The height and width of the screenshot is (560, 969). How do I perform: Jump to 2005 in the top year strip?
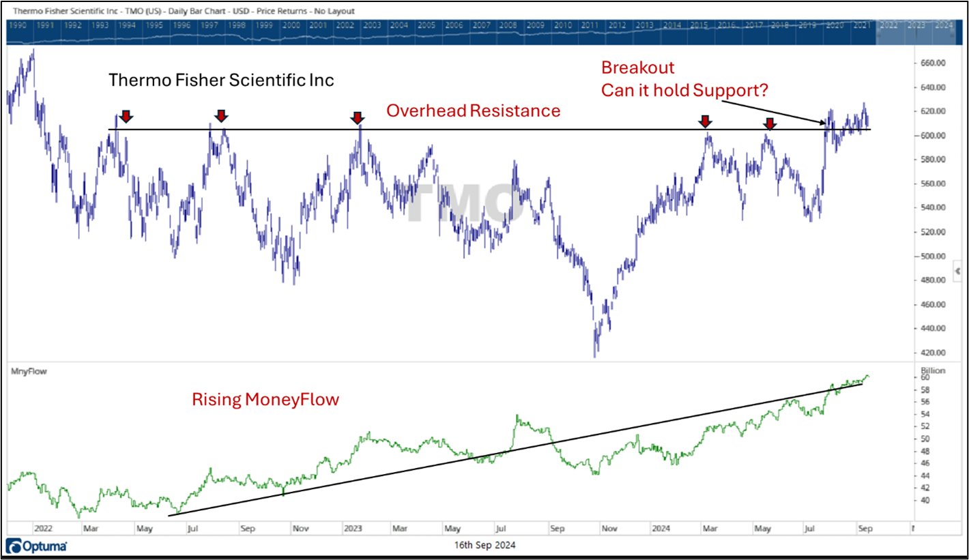point(426,25)
